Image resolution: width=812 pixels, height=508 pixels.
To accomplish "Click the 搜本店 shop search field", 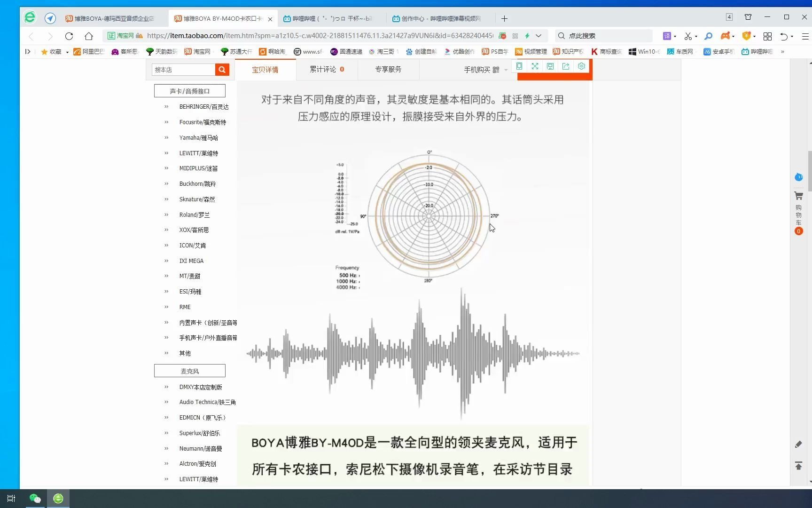I will tap(183, 70).
